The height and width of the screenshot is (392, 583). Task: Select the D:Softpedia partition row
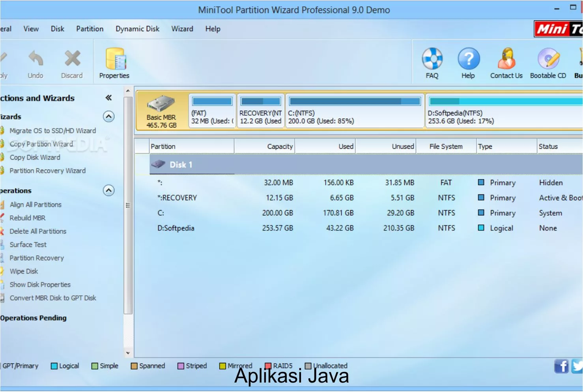[x=176, y=228]
